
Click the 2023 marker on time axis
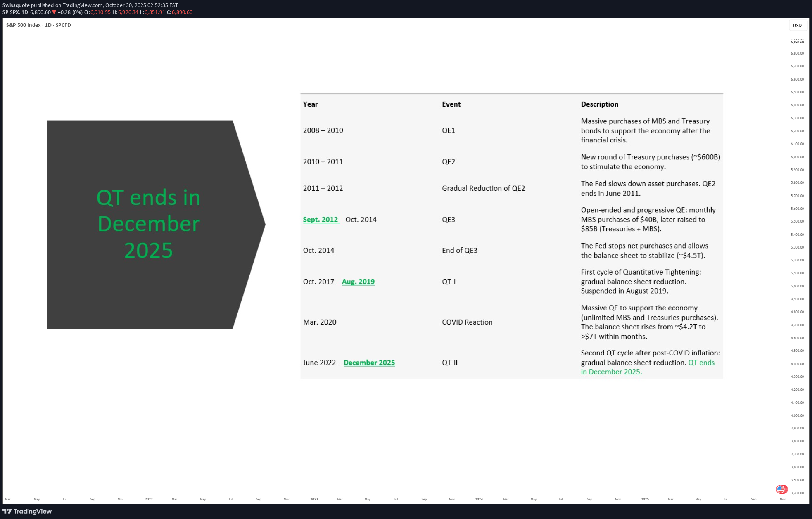click(314, 499)
